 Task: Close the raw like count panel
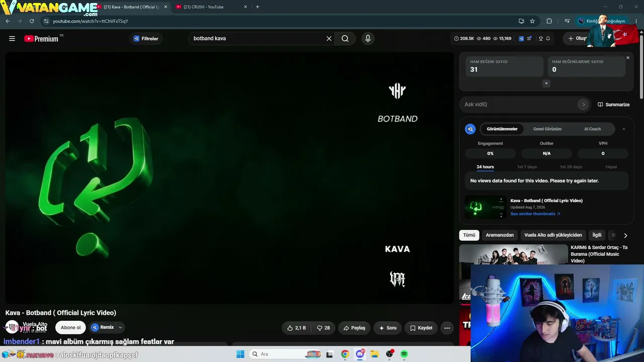click(x=628, y=58)
